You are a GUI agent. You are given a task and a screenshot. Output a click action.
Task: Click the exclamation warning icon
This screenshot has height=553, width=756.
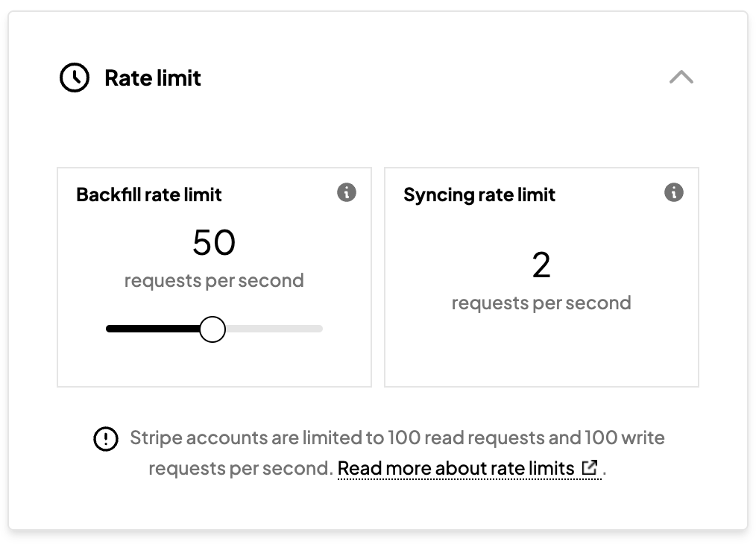coord(106,439)
